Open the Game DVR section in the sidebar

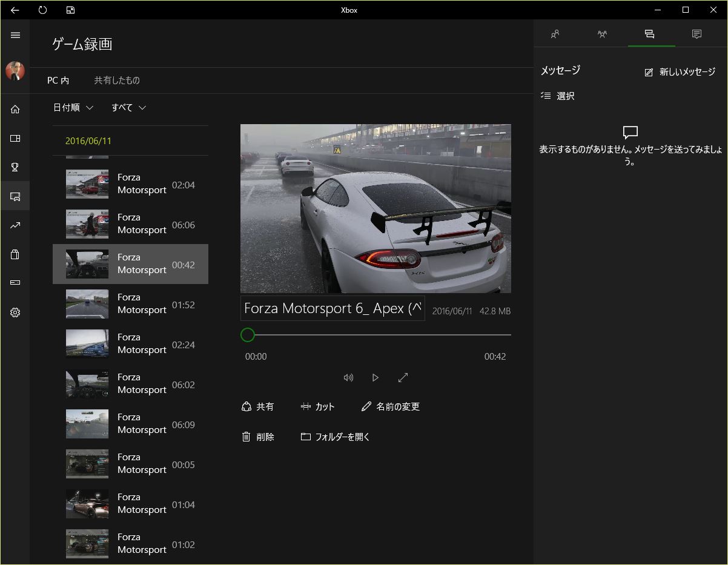(x=15, y=196)
